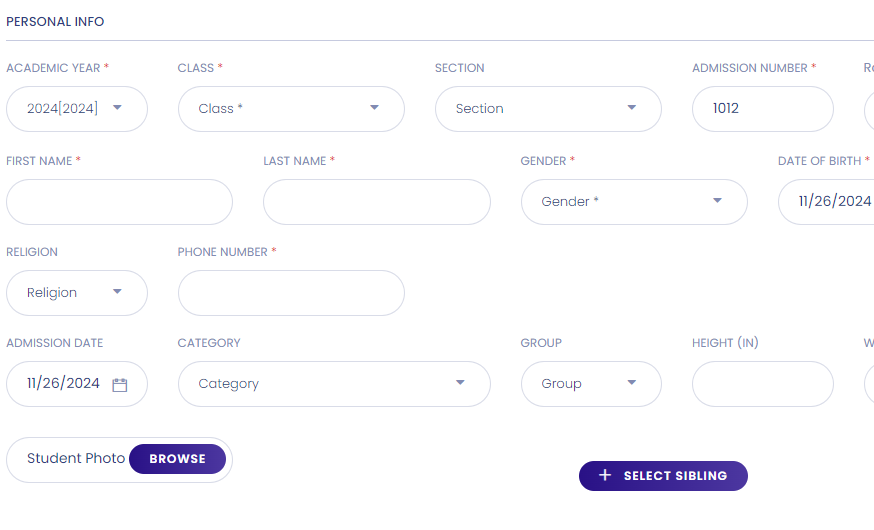The height and width of the screenshot is (530, 874).
Task: Click the Height (IN) input field
Action: click(x=762, y=384)
